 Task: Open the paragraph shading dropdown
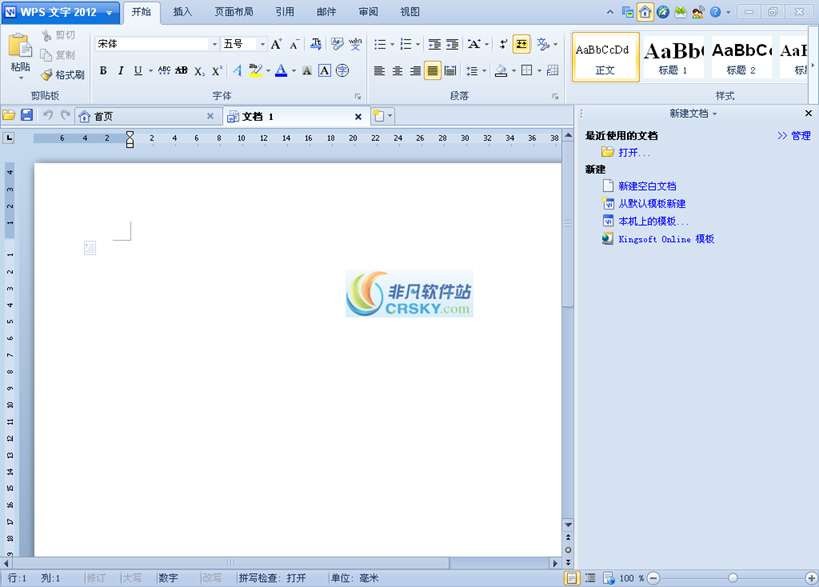click(x=513, y=71)
